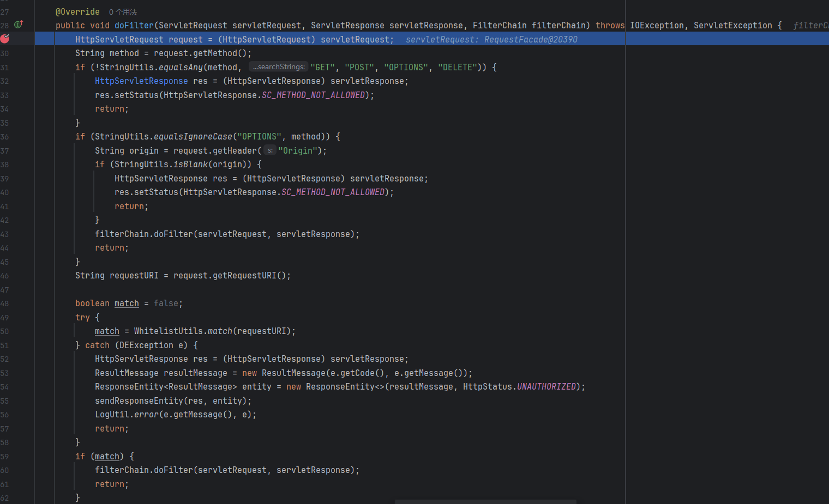Click IOException in the throws clause
Viewport: 829px width, 504px height.
656,26
